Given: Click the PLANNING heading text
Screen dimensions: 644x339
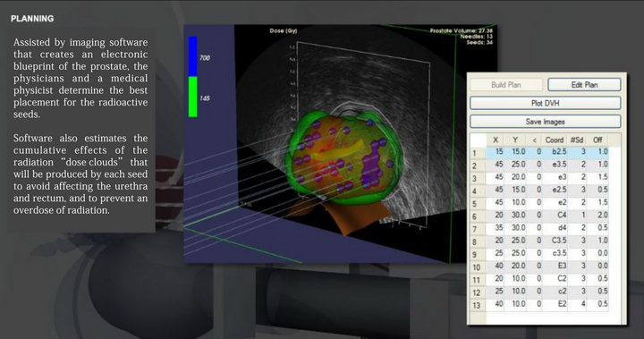Looking at the screenshot, I should coord(32,19).
